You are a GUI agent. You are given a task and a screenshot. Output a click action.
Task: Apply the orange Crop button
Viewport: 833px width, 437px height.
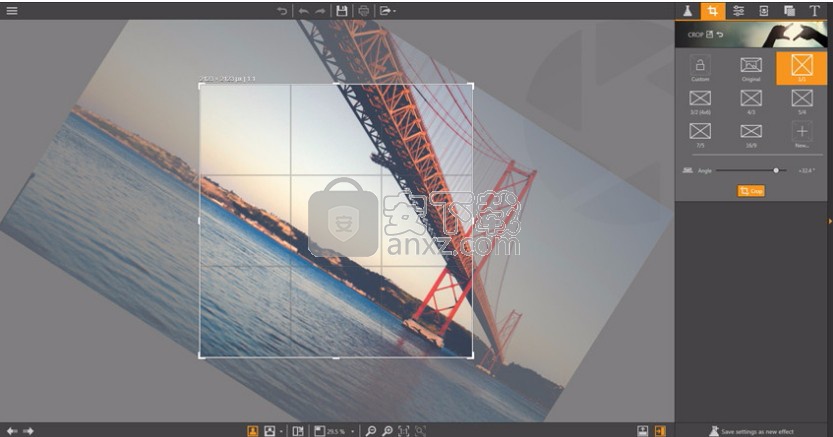[751, 191]
